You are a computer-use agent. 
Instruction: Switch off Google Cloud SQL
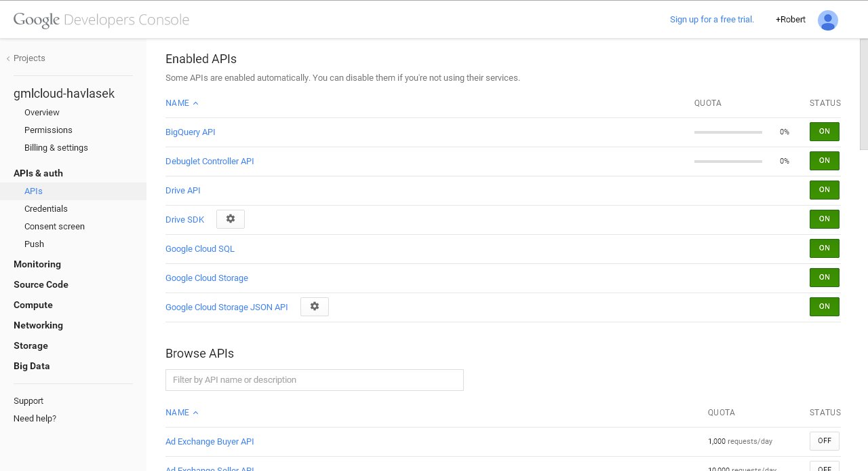pyautogui.click(x=824, y=248)
